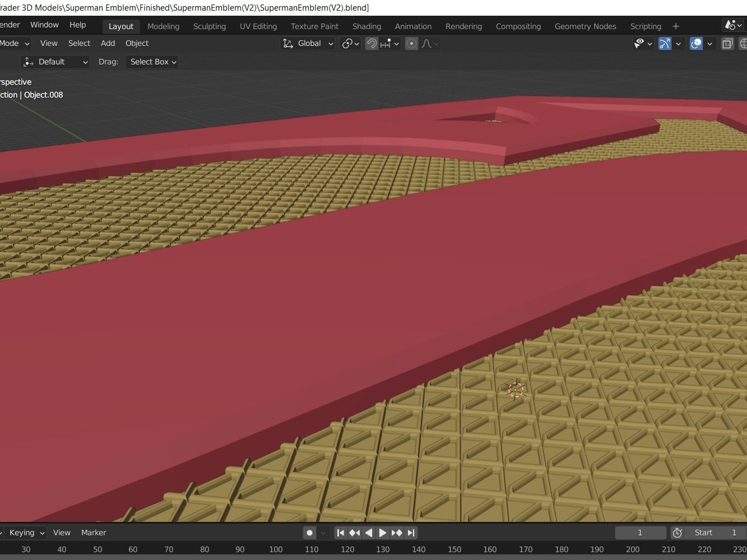Image resolution: width=747 pixels, height=560 pixels.
Task: Jump to previous keyframe
Action: [354, 533]
